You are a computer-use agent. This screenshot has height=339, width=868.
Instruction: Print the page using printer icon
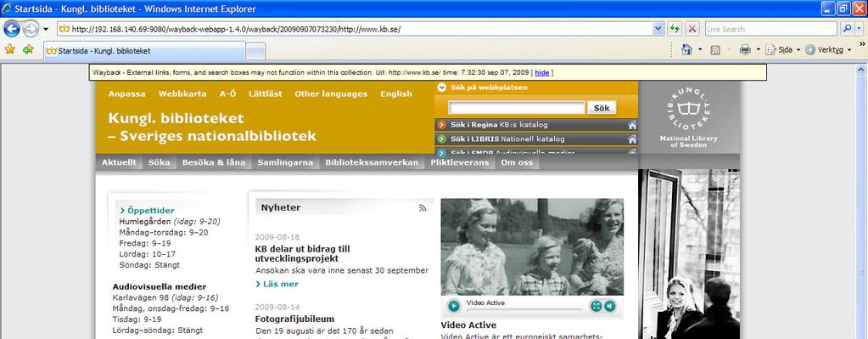pyautogui.click(x=745, y=50)
